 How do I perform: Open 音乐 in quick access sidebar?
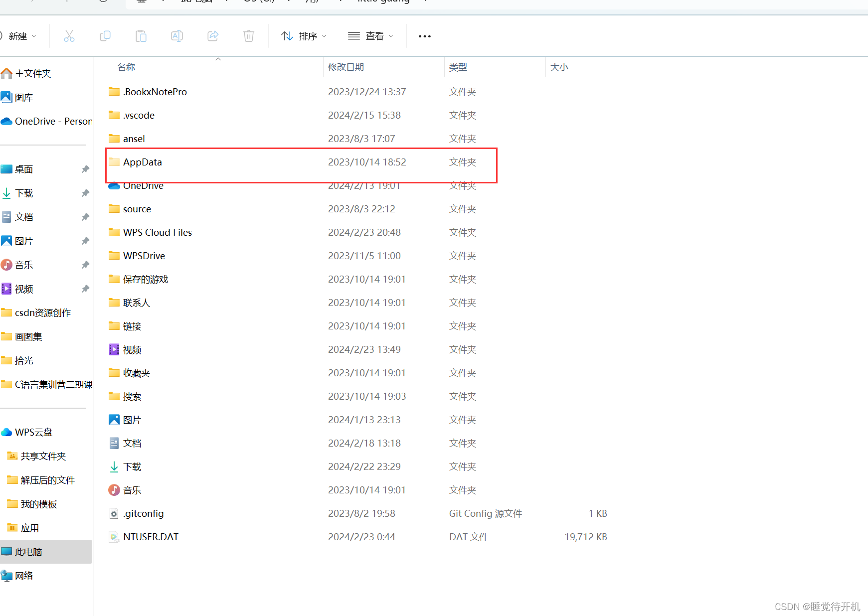[x=17, y=265]
